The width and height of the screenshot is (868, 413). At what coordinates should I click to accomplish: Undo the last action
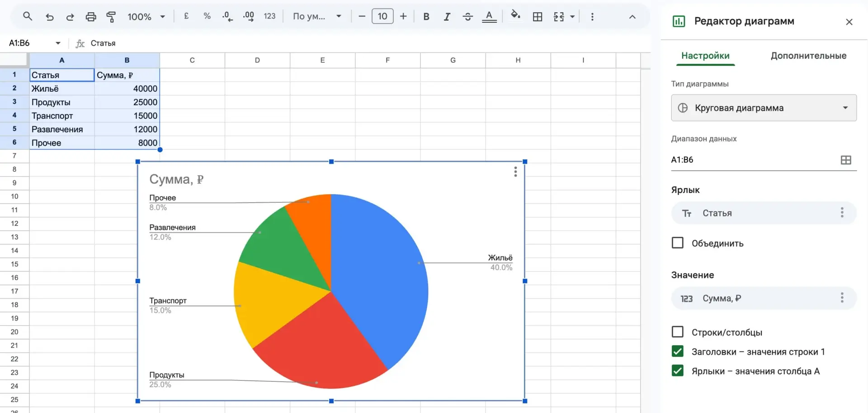(50, 17)
